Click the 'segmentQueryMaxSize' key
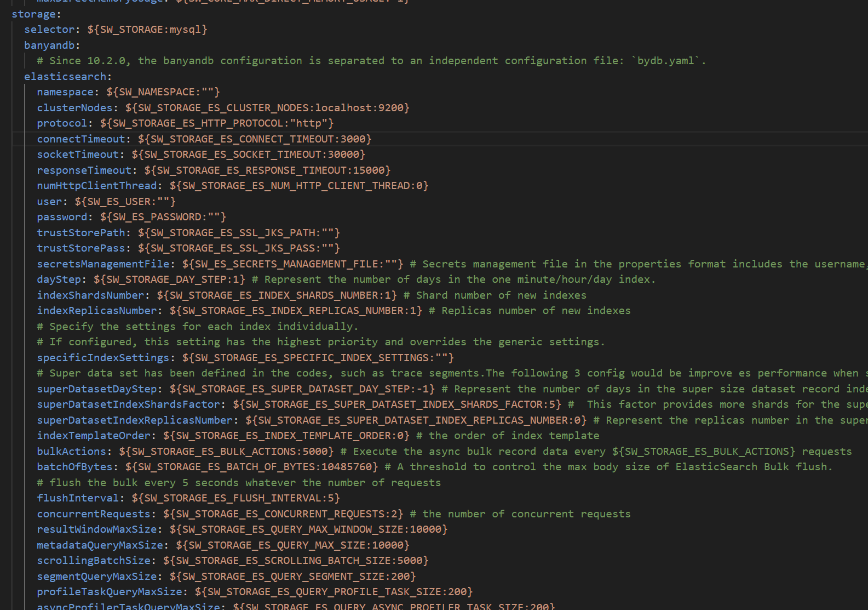 tap(97, 576)
